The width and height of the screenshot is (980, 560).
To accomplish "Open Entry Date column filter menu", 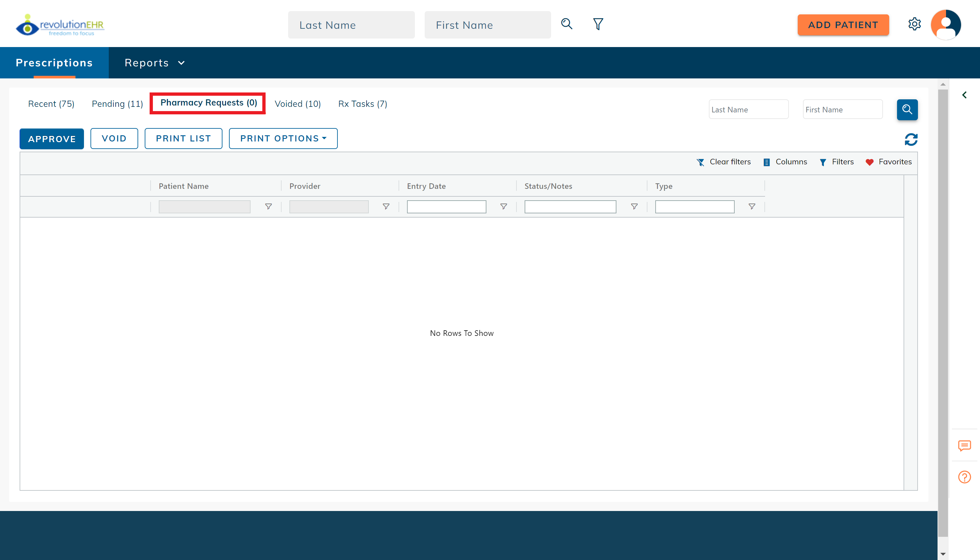I will pyautogui.click(x=503, y=207).
